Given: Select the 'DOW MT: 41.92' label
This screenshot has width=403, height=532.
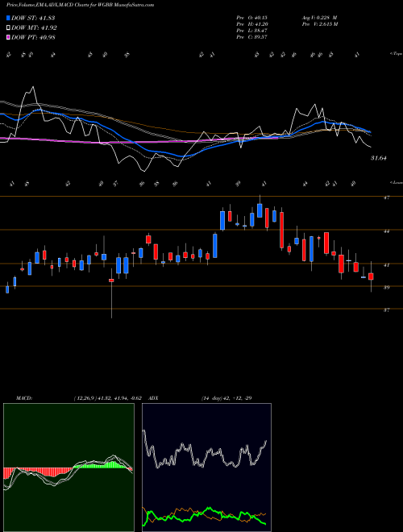Looking at the screenshot, I should click(x=34, y=28).
